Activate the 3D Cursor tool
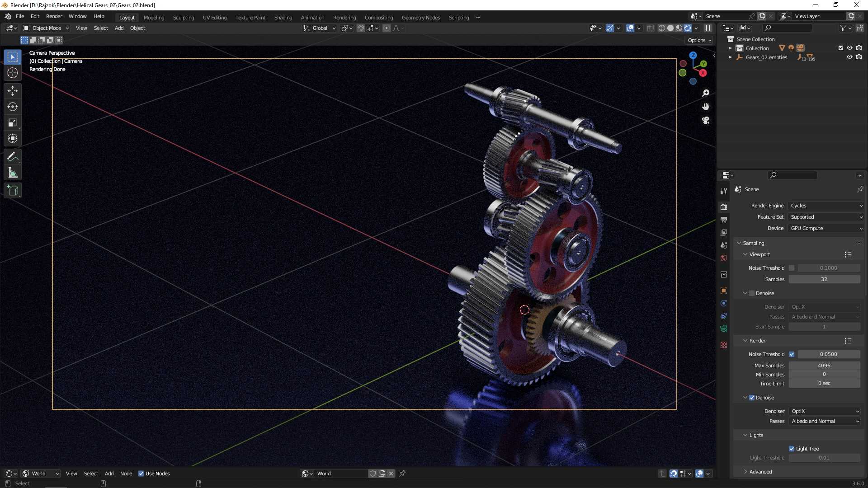868x488 pixels. click(13, 73)
